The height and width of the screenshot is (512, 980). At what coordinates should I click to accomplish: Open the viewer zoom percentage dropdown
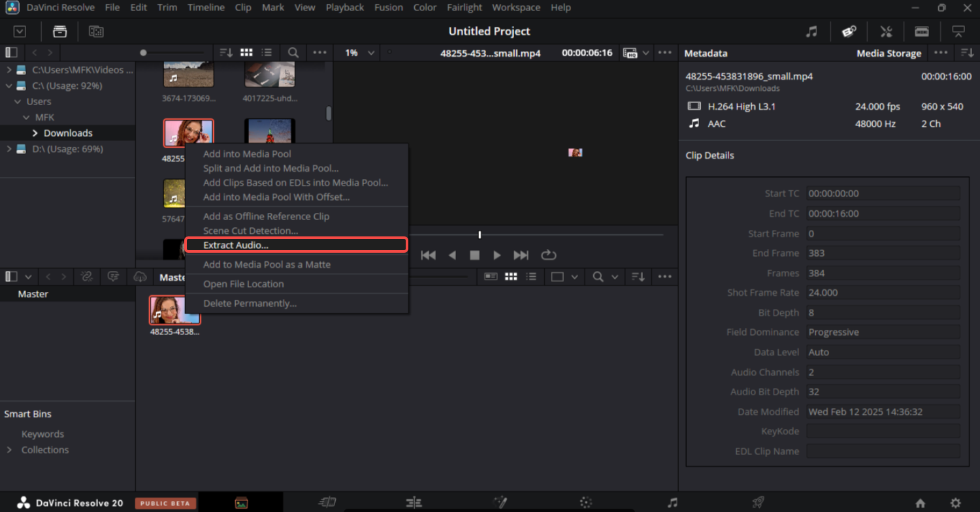[360, 52]
